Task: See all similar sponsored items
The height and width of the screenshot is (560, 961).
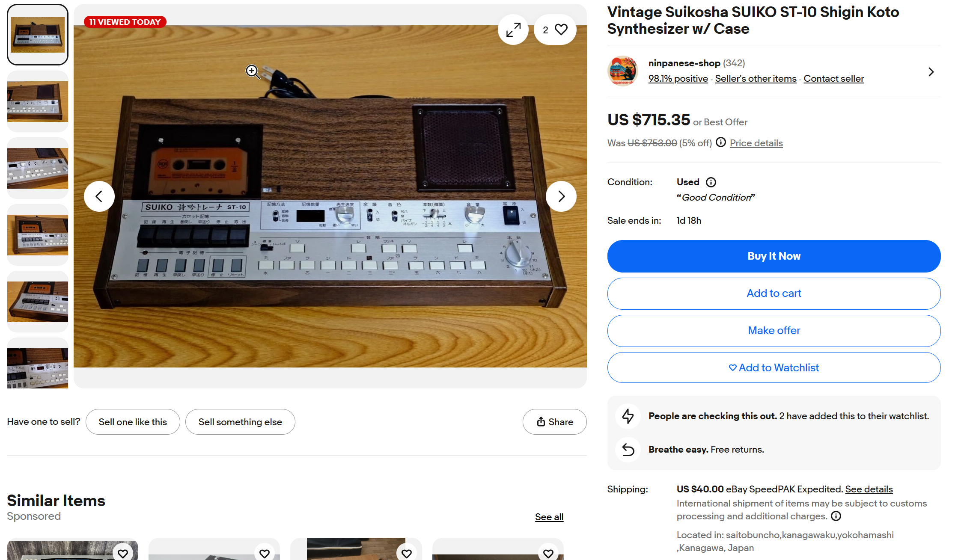Action: coord(549,517)
